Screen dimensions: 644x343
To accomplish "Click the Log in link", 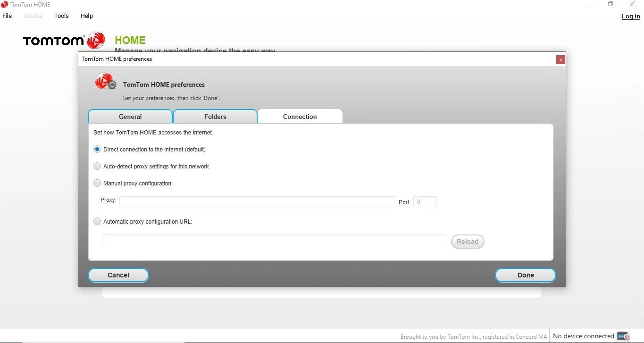I will click(630, 16).
